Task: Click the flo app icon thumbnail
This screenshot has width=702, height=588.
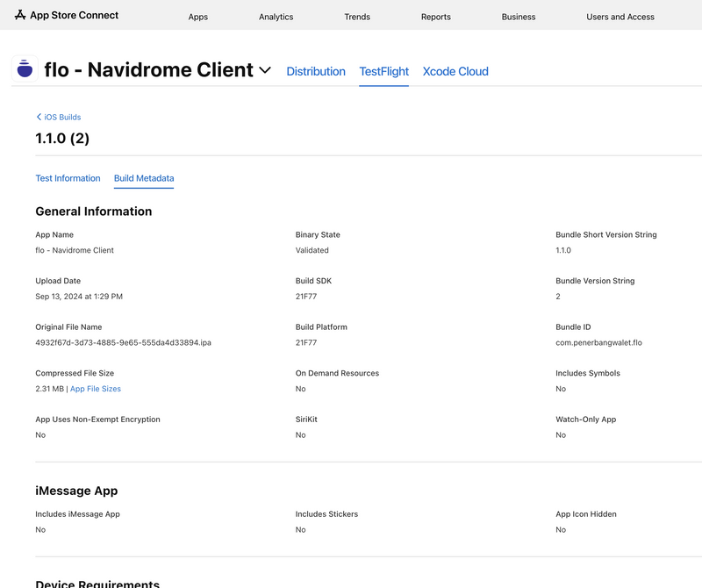Action: (25, 69)
